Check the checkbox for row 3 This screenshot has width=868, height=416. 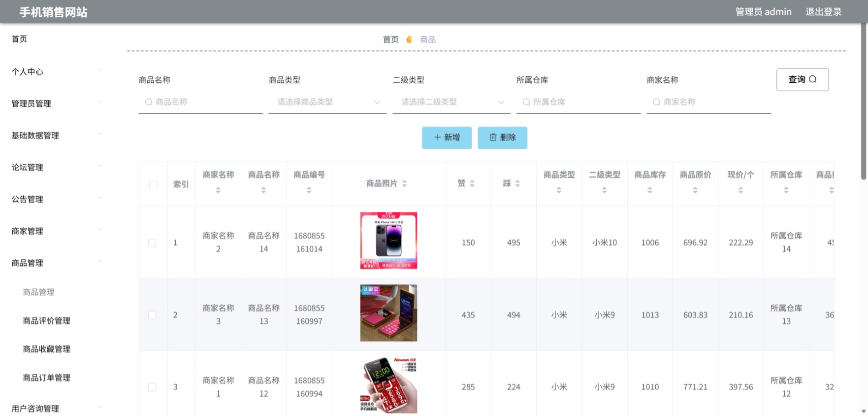pos(152,387)
